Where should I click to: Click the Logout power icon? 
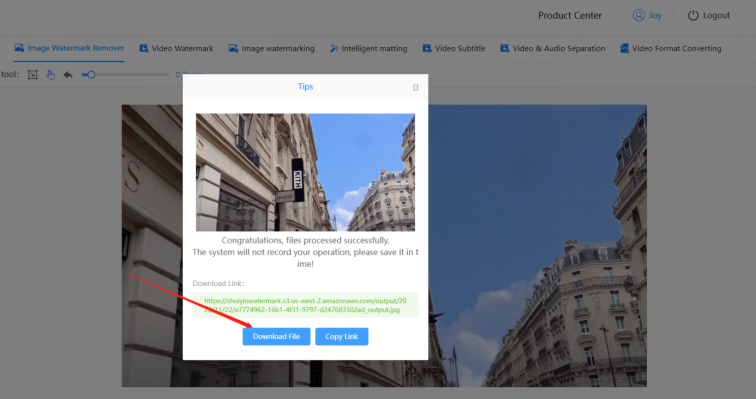(x=693, y=15)
